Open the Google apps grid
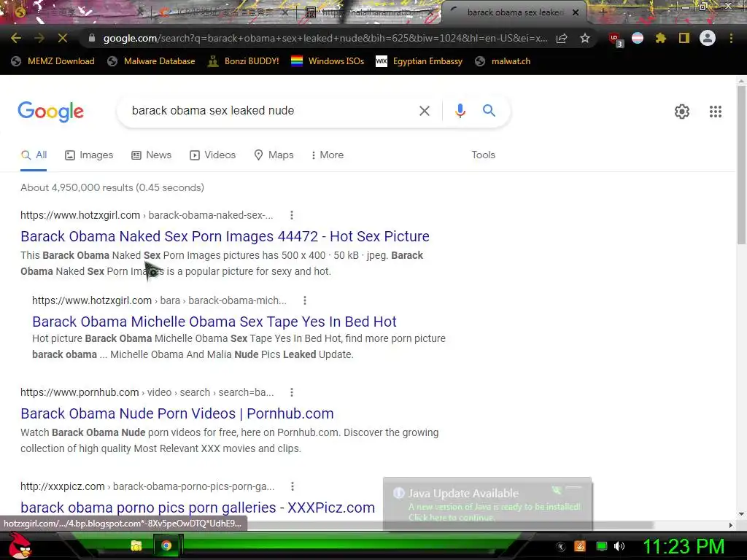The width and height of the screenshot is (747, 560). tap(715, 112)
